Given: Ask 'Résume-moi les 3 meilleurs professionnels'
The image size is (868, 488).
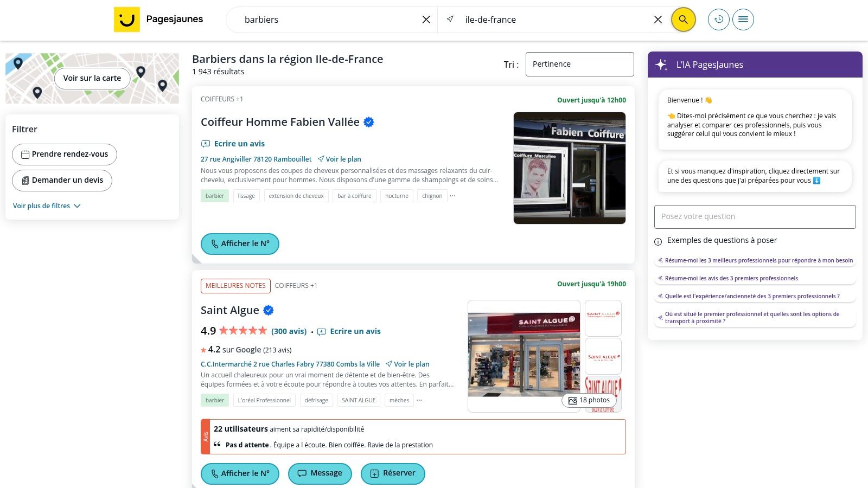Looking at the screenshot, I should click(755, 261).
